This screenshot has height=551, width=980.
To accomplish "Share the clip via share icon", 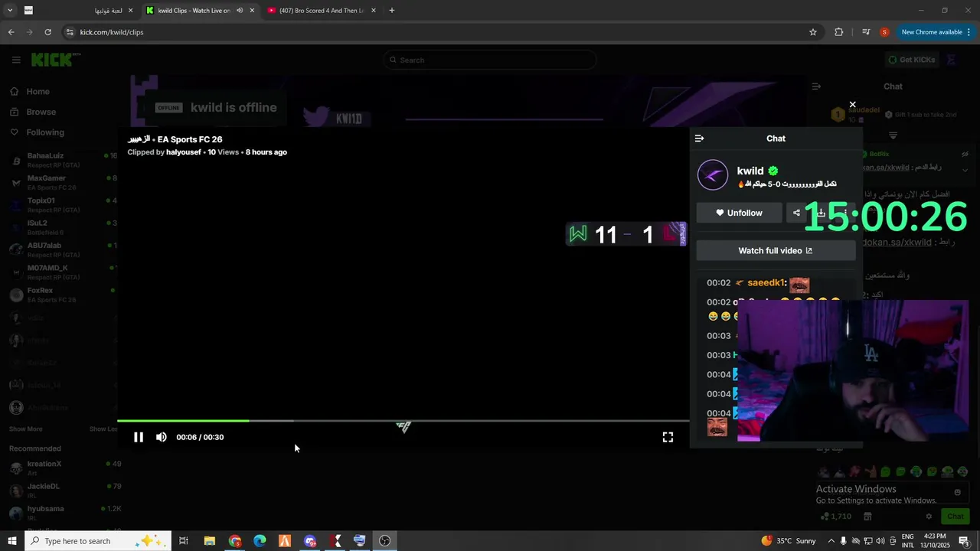I will point(796,213).
